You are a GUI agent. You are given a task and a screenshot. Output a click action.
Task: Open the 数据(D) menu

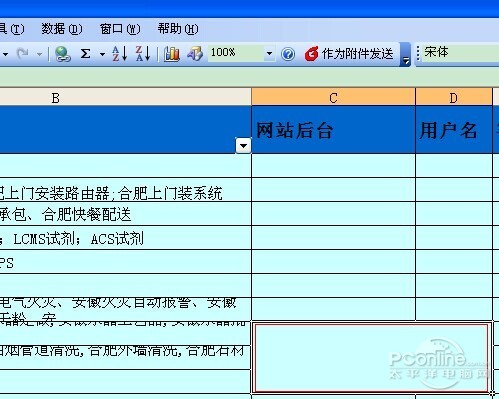click(x=62, y=29)
